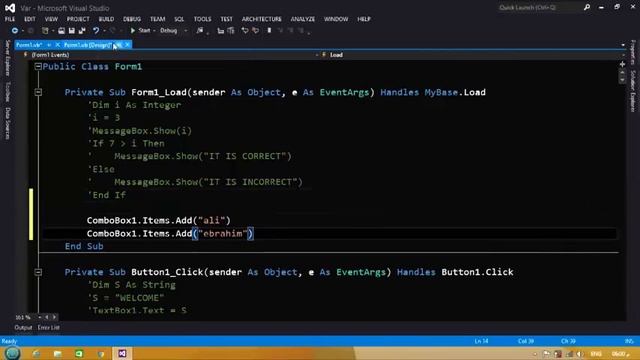The width and height of the screenshot is (640, 360).
Task: Click the File Explorer taskbar icon
Action: coord(58,353)
